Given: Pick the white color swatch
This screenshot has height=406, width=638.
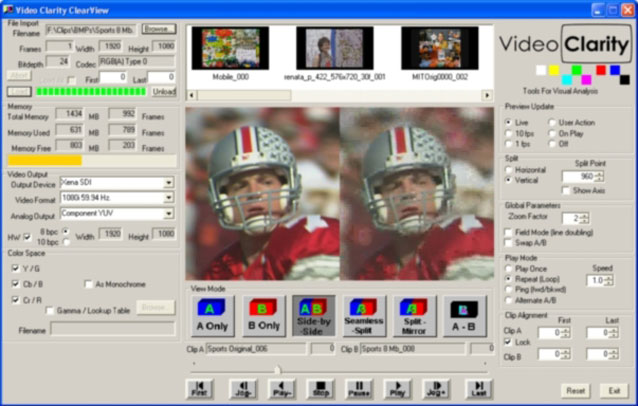Looking at the screenshot, I should [x=541, y=70].
